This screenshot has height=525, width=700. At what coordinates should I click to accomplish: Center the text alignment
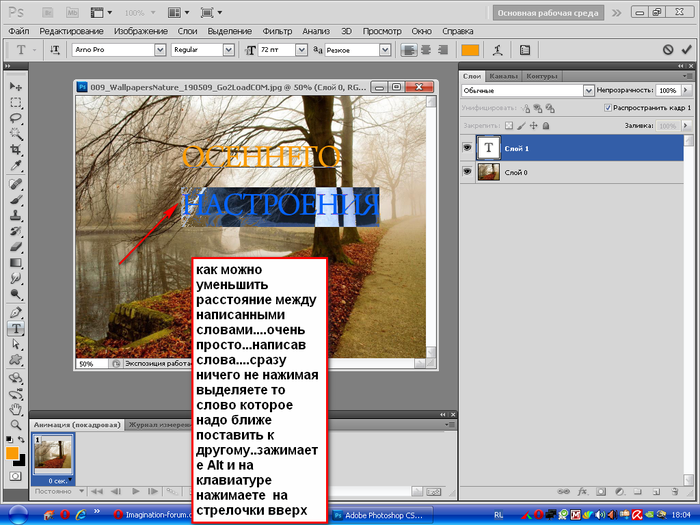(425, 50)
